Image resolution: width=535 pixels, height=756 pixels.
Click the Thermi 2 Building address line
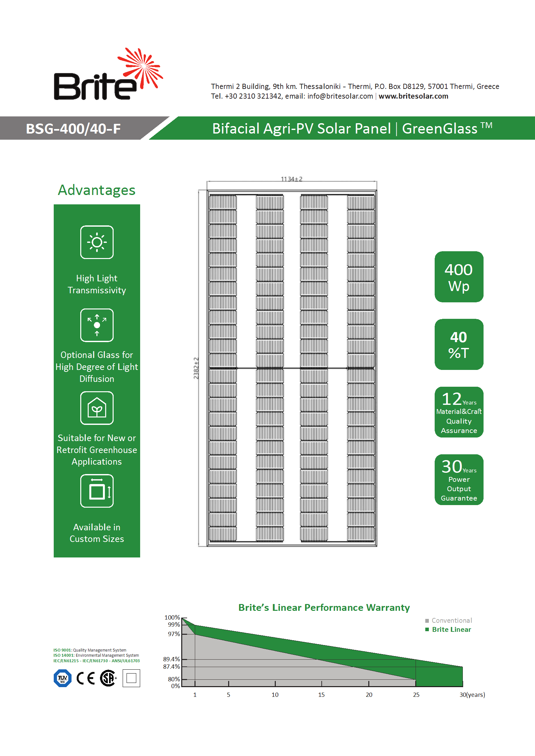pyautogui.click(x=355, y=86)
